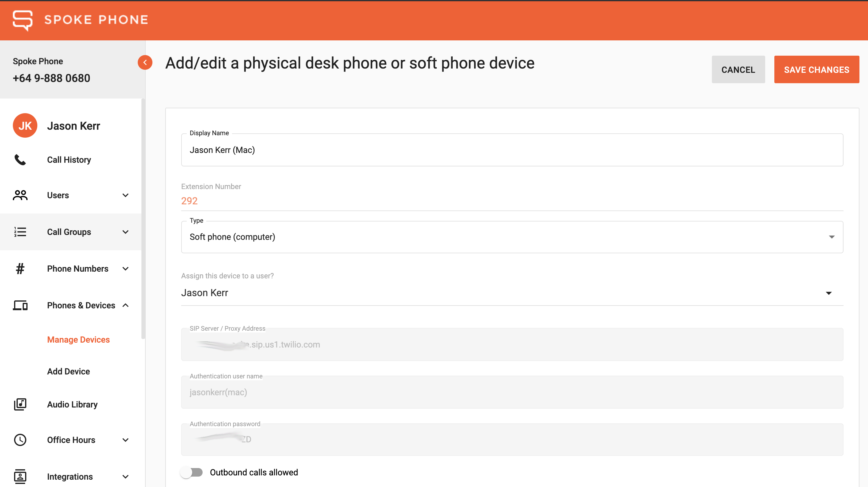
Task: Click the Save Changes button
Action: point(817,69)
